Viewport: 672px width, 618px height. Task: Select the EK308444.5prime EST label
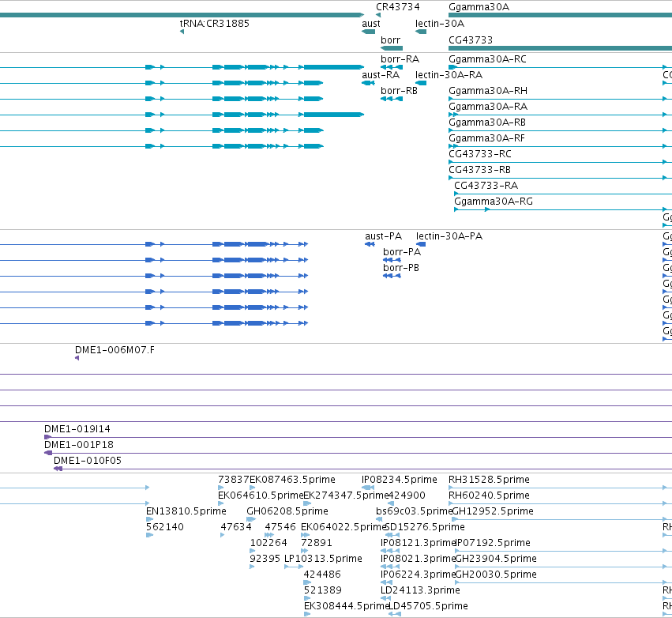347,606
